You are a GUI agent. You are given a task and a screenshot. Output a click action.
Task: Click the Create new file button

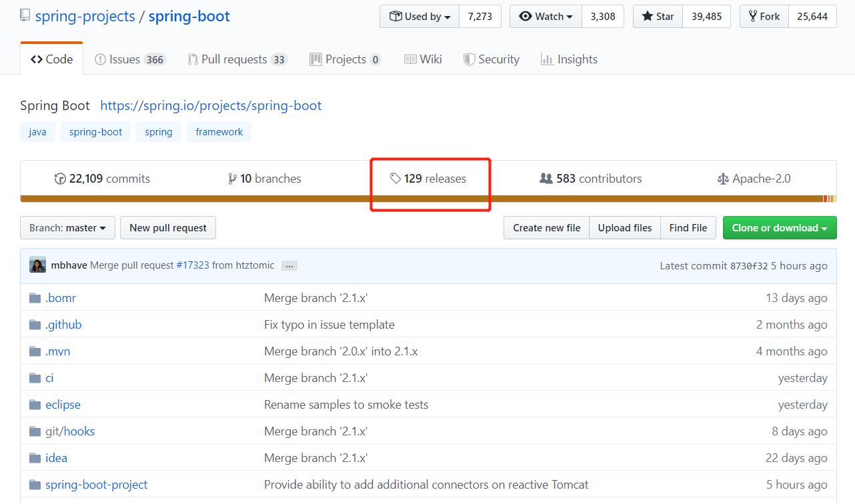547,227
